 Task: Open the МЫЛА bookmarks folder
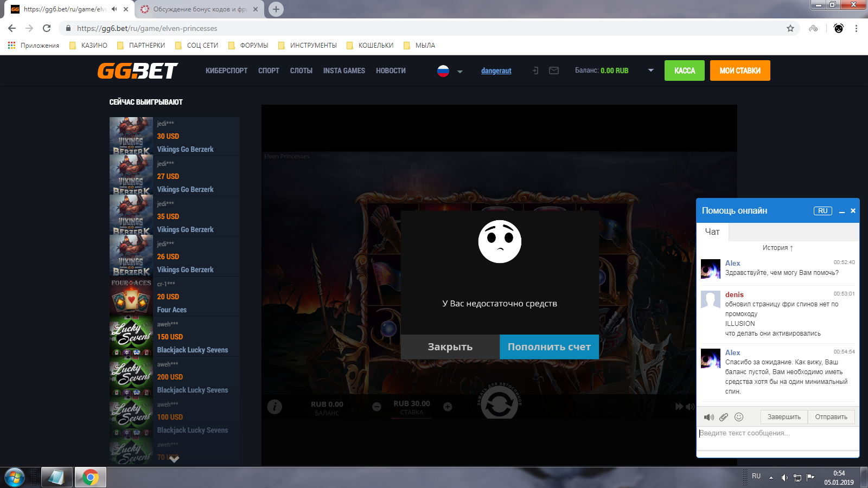[x=419, y=46]
